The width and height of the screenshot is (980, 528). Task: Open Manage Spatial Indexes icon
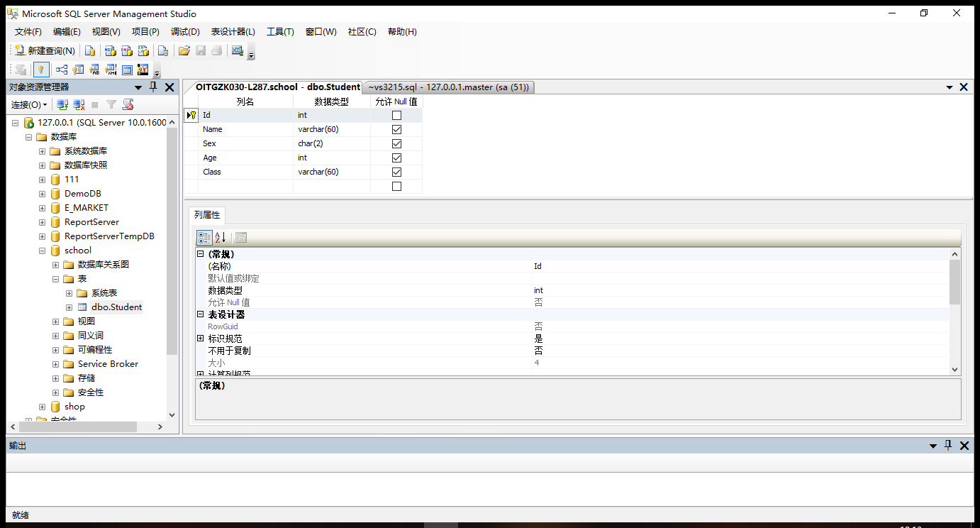point(143,70)
